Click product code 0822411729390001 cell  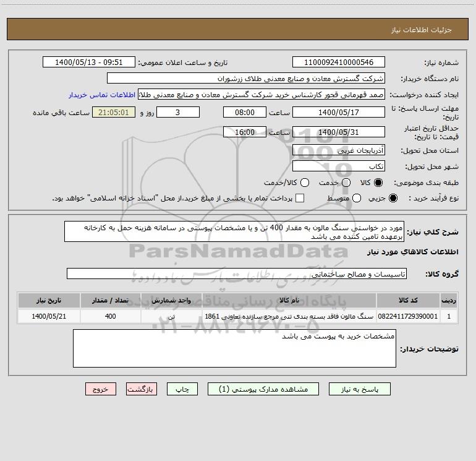point(408,316)
